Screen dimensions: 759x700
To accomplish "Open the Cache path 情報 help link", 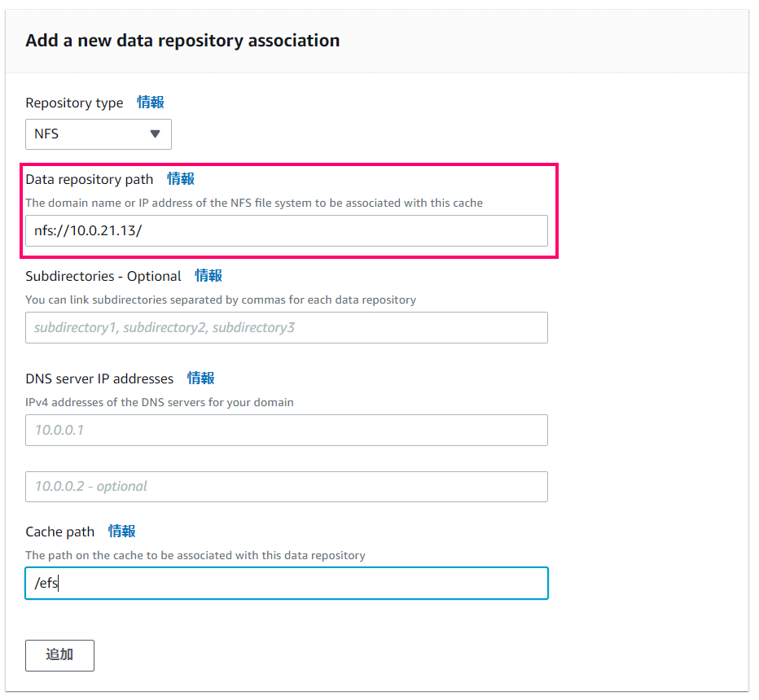I will point(121,532).
